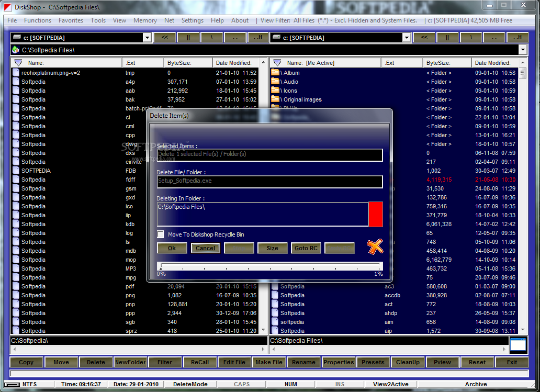The image size is (540, 392).
Task: Open the Memory menu
Action: pyautogui.click(x=145, y=20)
